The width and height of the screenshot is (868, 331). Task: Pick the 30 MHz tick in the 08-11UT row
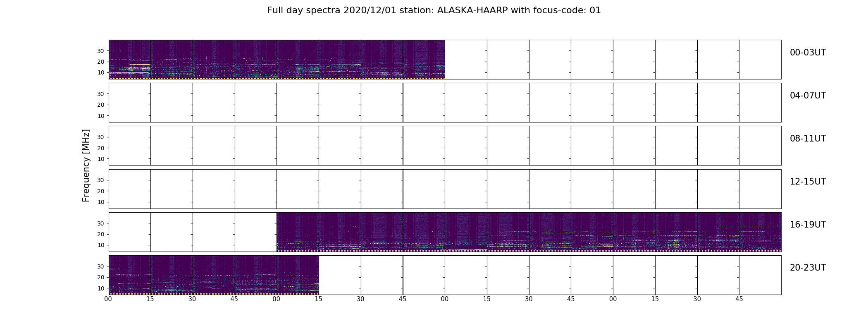pyautogui.click(x=101, y=137)
